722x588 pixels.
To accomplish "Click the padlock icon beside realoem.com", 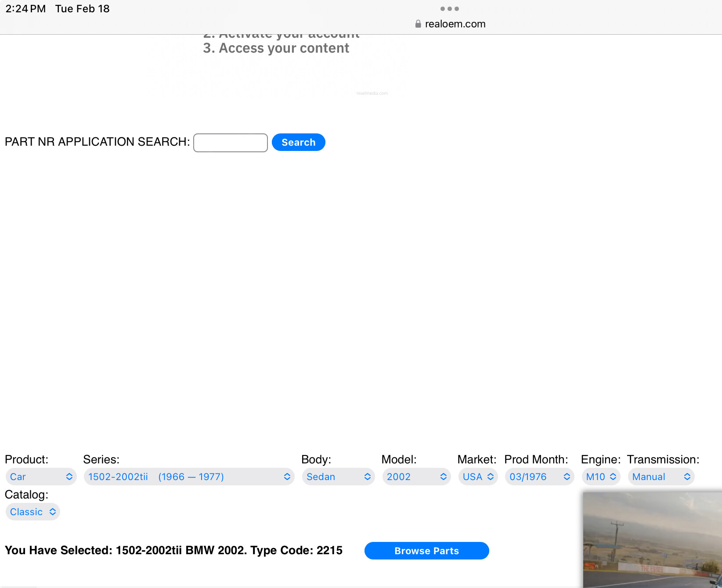I will [418, 24].
